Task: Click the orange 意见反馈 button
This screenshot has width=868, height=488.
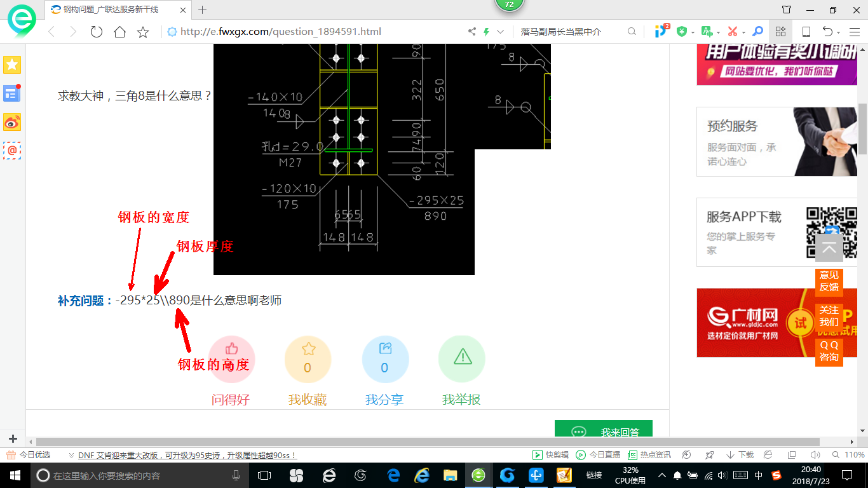Action: [829, 281]
